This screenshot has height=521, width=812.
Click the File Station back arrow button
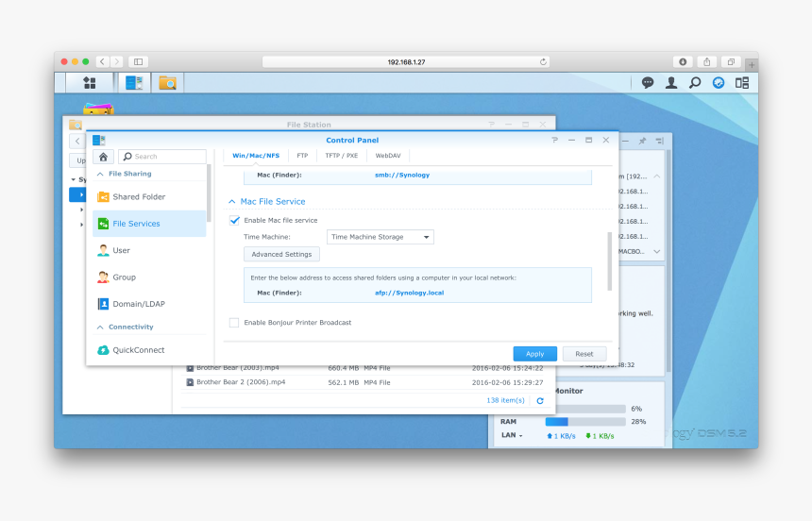(x=77, y=141)
